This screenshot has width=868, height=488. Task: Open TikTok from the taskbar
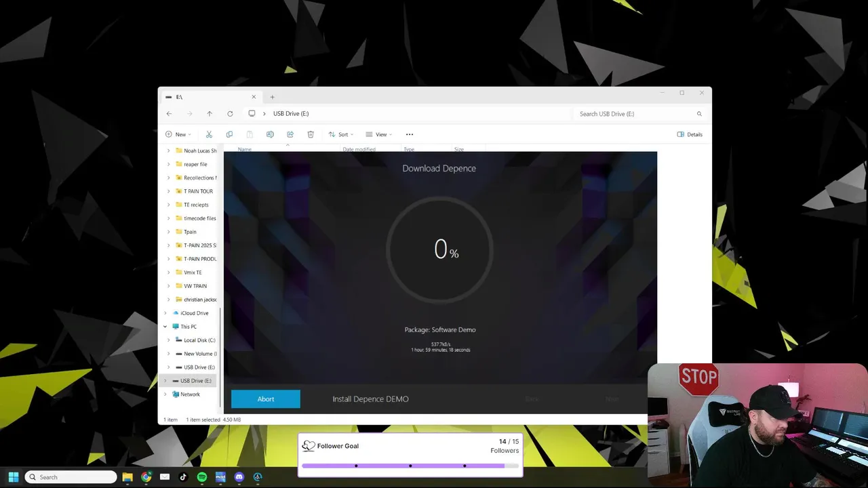(x=183, y=477)
